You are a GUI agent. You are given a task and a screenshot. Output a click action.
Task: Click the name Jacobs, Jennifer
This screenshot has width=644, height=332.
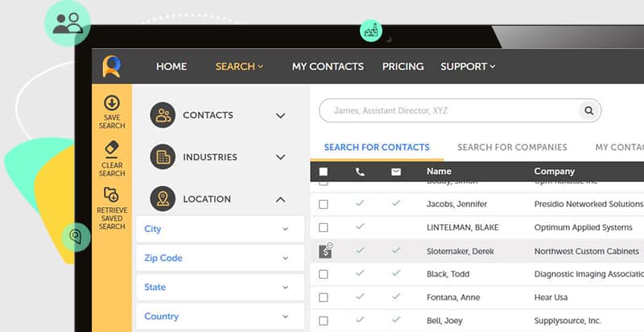(x=456, y=204)
